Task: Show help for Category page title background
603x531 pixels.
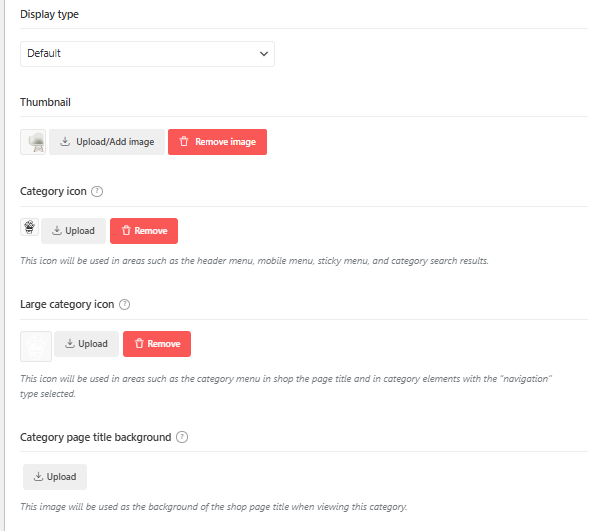Action: point(182,438)
